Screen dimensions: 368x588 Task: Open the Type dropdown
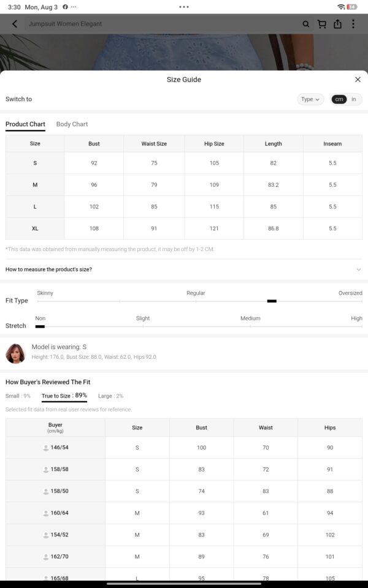[x=310, y=99]
